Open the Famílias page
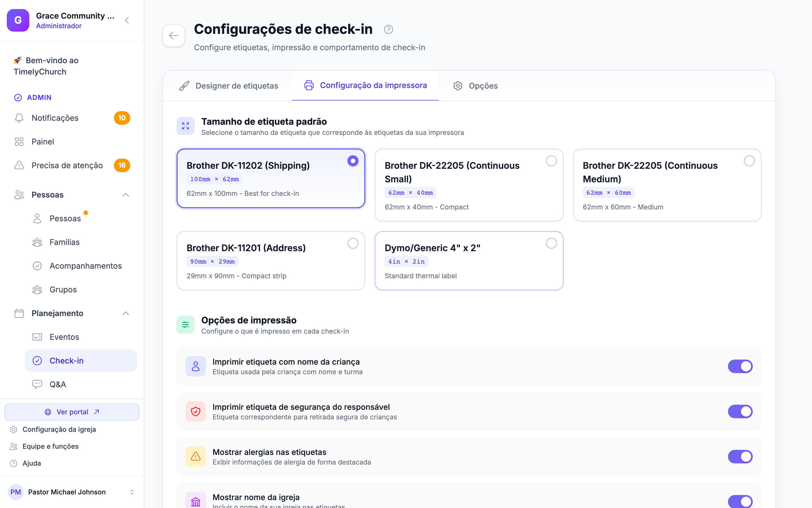This screenshot has width=812, height=508. click(x=81, y=242)
